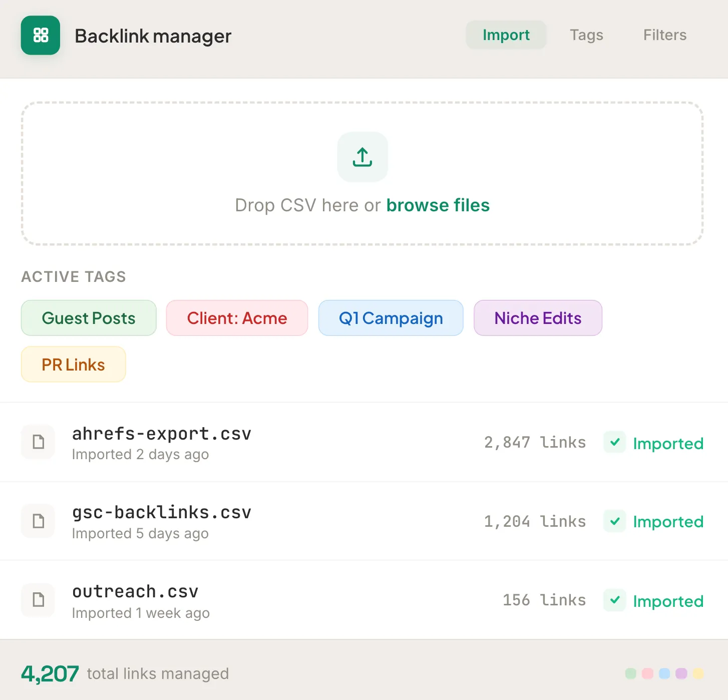Screen dimensions: 728x700
Task: Toggle the PR Links tag
Action: pos(73,364)
